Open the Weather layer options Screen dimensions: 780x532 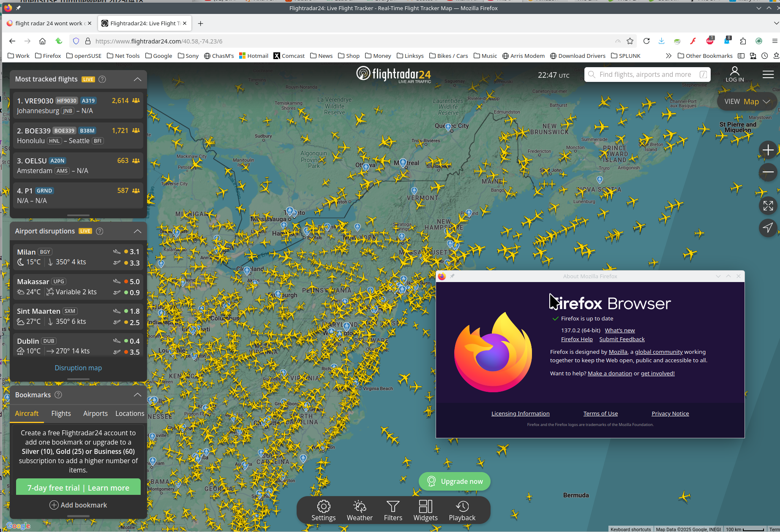[360, 510]
